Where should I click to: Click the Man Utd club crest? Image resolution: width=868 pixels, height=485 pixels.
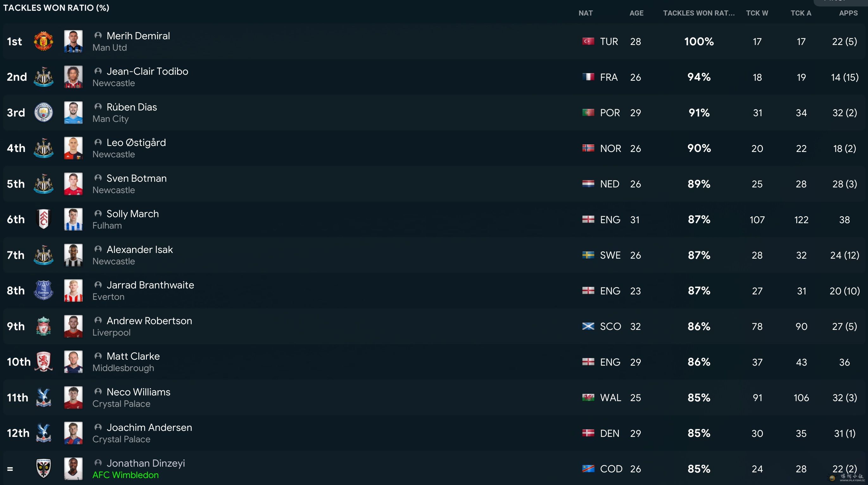(43, 41)
